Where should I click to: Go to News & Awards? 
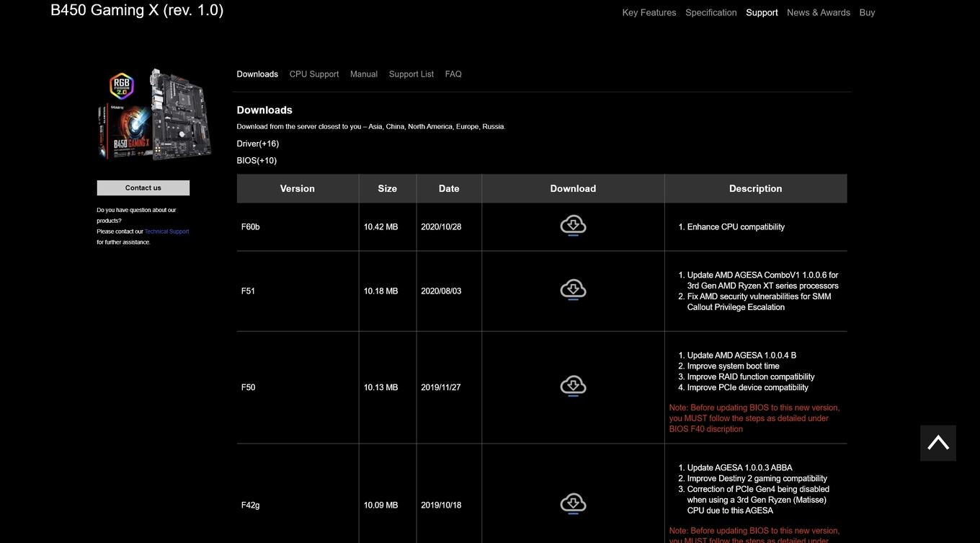pos(819,12)
